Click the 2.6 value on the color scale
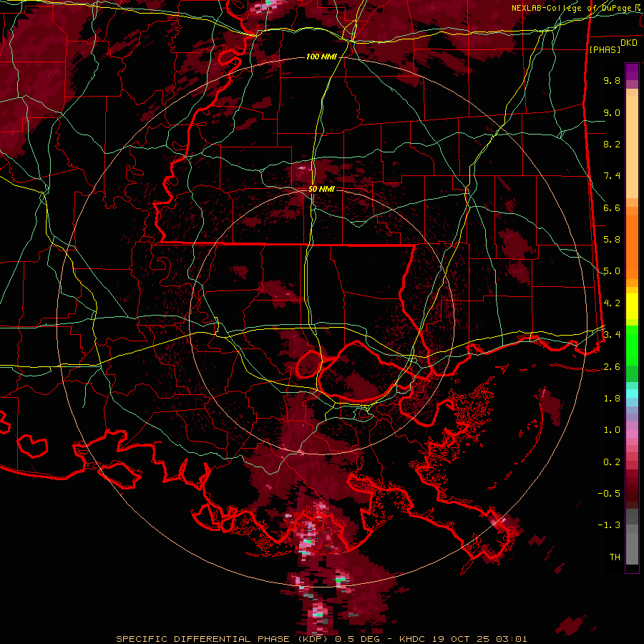The image size is (644, 644). tap(612, 366)
